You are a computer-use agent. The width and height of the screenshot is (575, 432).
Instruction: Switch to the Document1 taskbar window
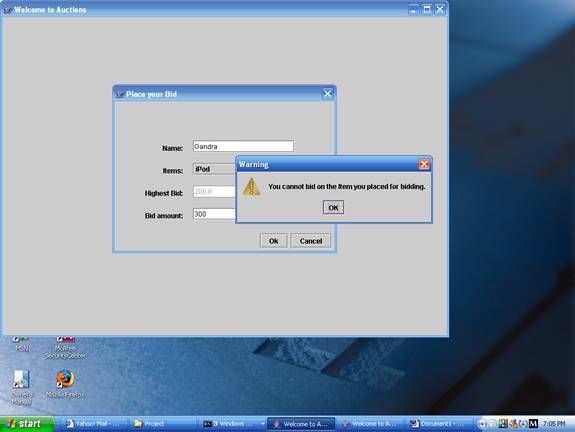coord(437,424)
